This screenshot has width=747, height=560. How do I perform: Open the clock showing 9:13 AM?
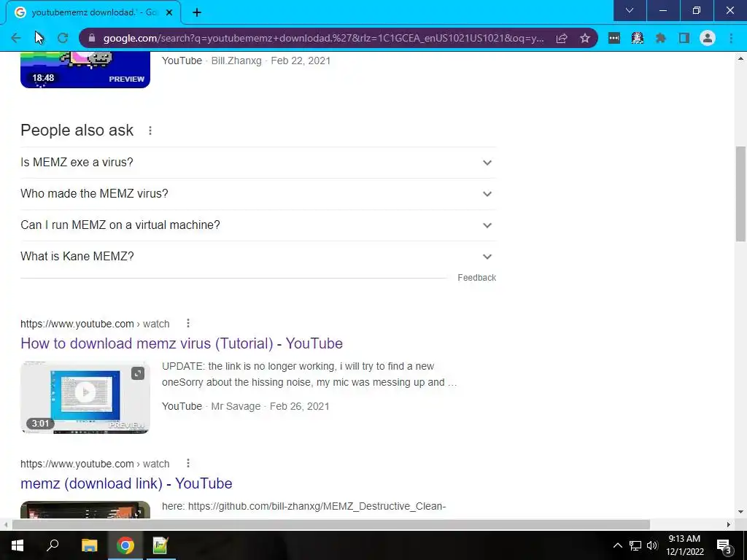(x=684, y=545)
